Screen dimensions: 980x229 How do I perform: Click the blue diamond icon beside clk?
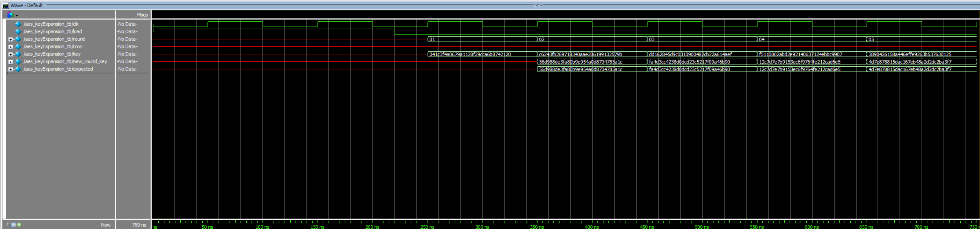(18, 24)
